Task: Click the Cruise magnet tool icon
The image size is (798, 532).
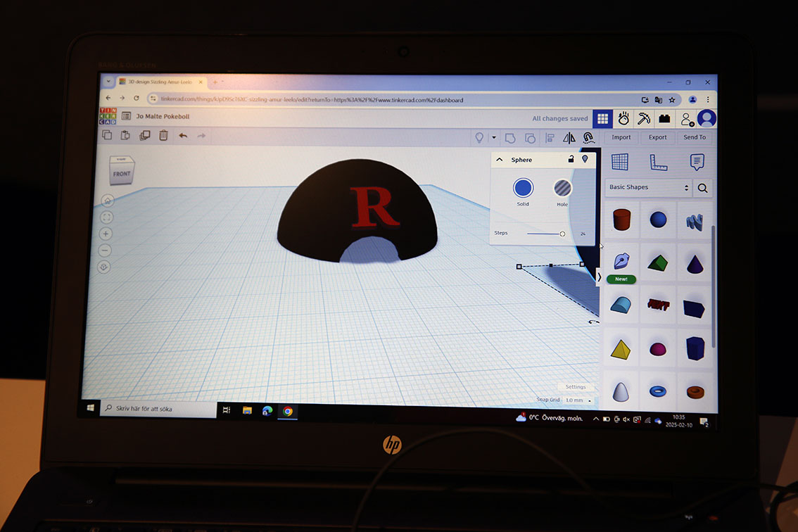Action: click(x=588, y=138)
